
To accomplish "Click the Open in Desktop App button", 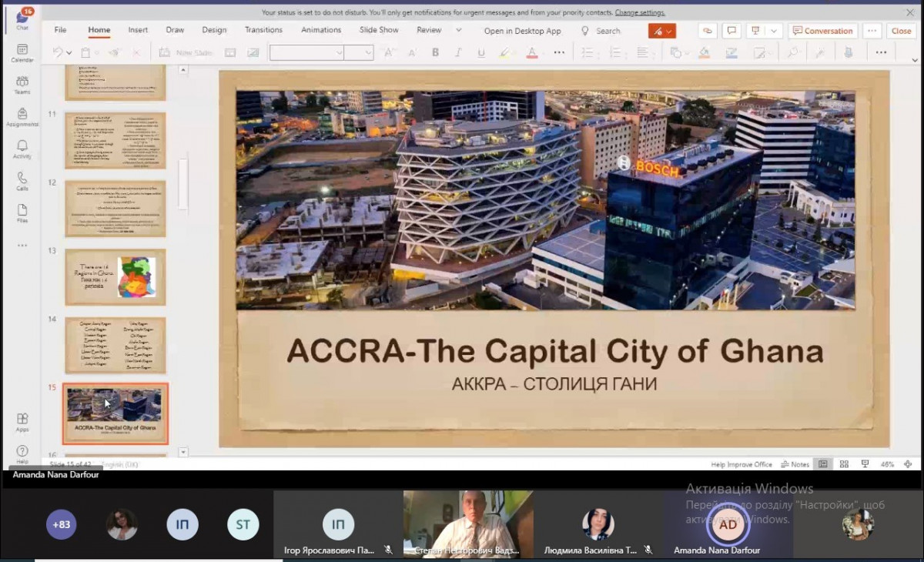I will point(522,31).
